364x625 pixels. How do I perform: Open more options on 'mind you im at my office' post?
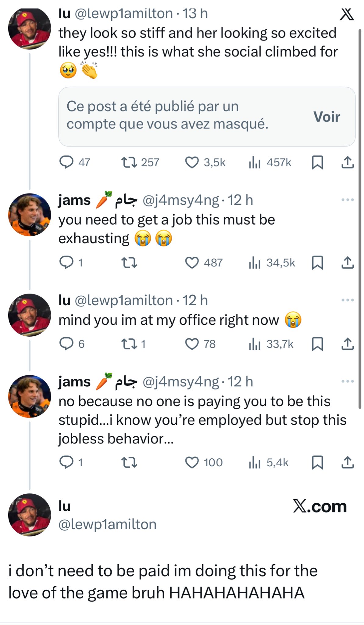[x=348, y=300]
